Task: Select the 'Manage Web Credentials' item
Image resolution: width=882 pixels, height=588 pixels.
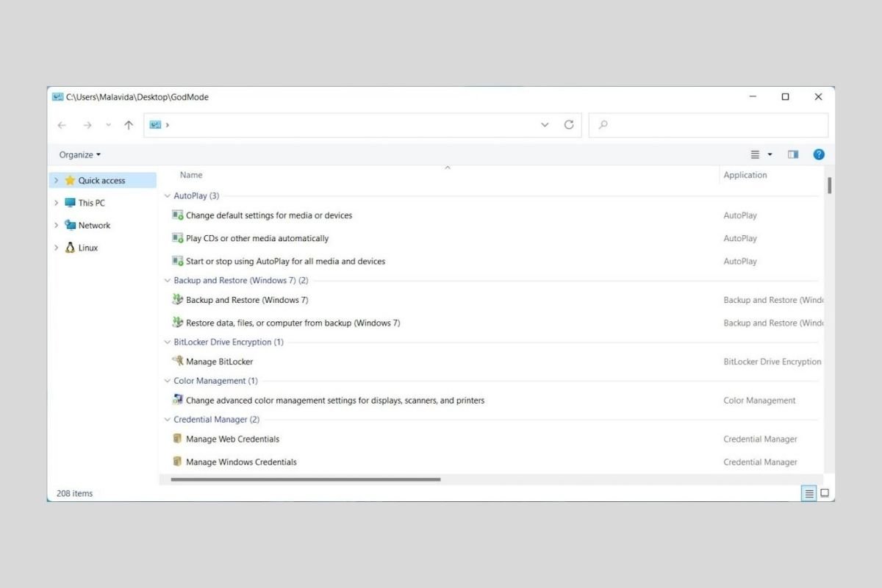Action: pyautogui.click(x=233, y=439)
